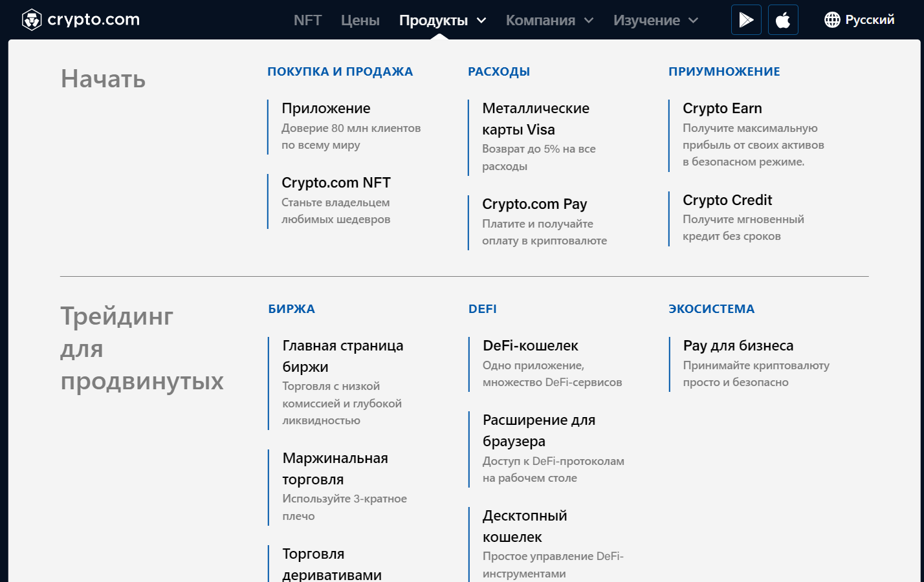Open DeFi-кошелек link
This screenshot has height=582, width=924.
click(x=531, y=345)
